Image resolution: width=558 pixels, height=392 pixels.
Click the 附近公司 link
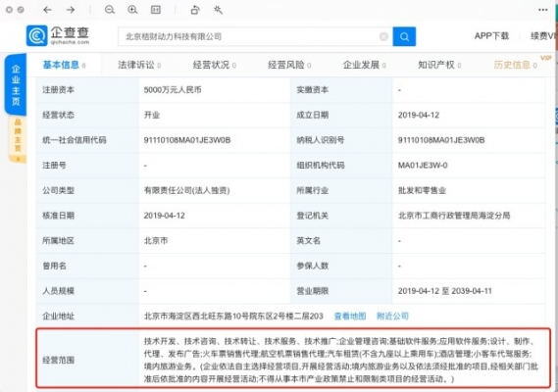click(392, 316)
